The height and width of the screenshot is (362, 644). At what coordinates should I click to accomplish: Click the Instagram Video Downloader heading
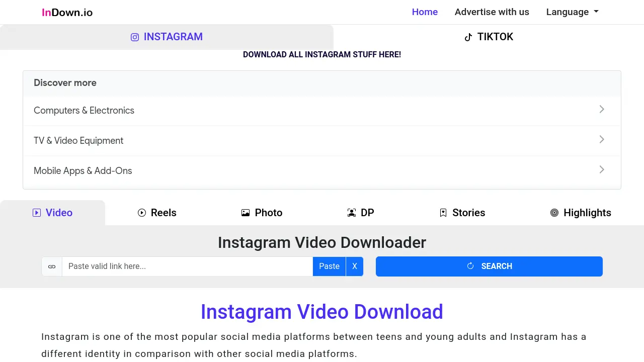click(x=322, y=242)
